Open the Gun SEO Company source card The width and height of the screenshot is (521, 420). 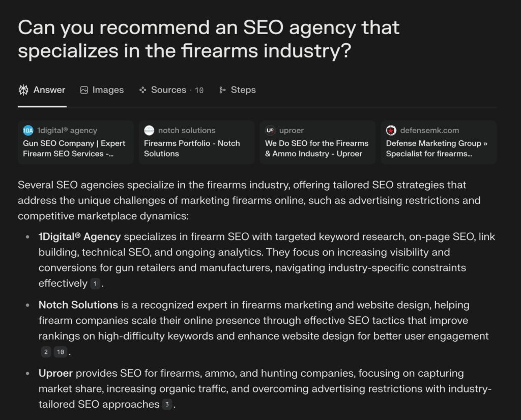pos(76,142)
